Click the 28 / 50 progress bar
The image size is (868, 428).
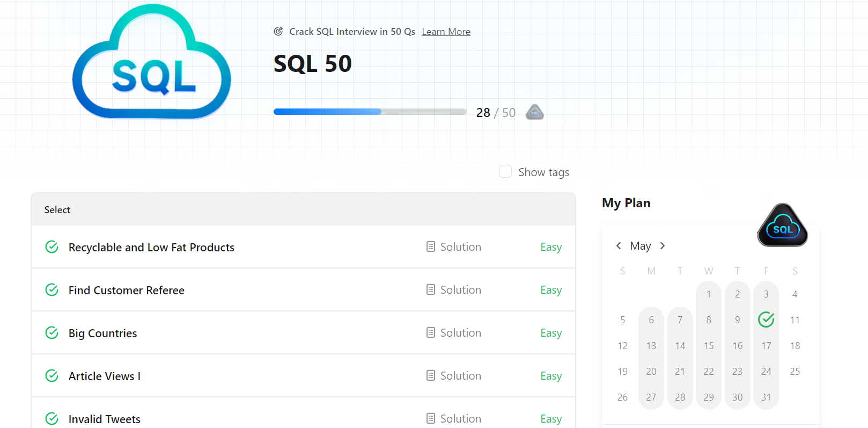pyautogui.click(x=370, y=112)
